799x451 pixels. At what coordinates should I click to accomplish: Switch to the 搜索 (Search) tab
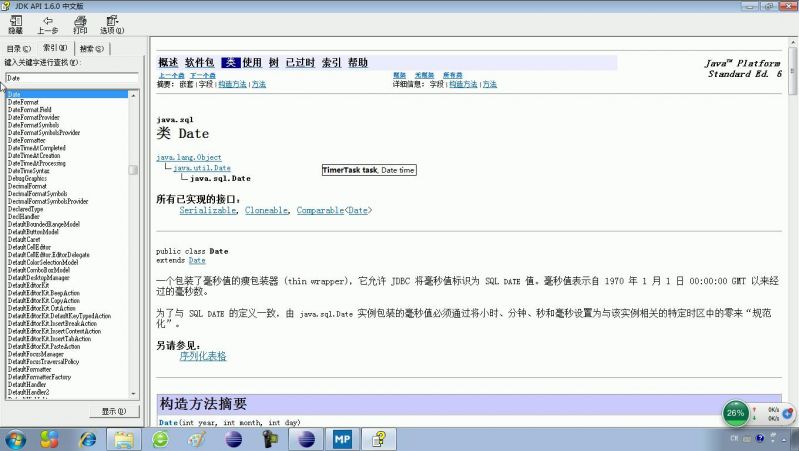(x=92, y=48)
